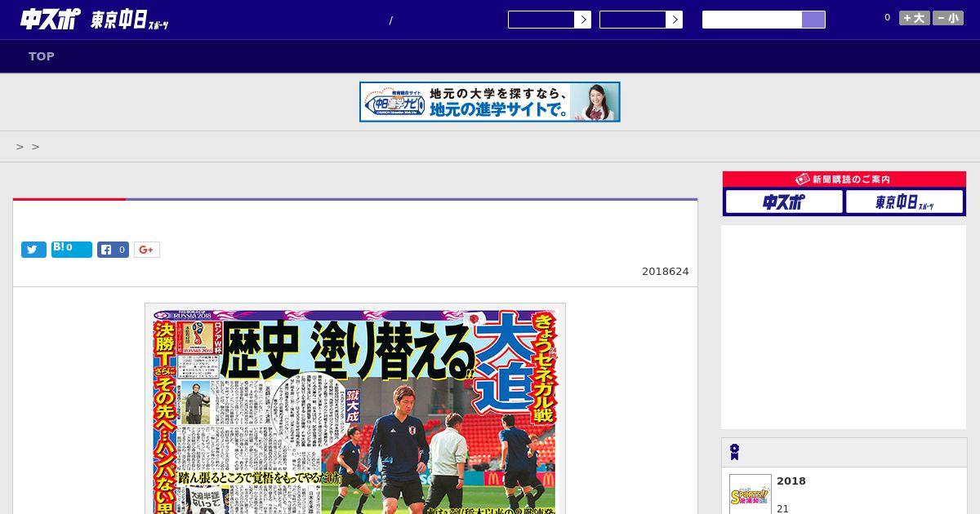Click the 2018 heading text in sidebar
This screenshot has height=514, width=980.
(x=791, y=481)
